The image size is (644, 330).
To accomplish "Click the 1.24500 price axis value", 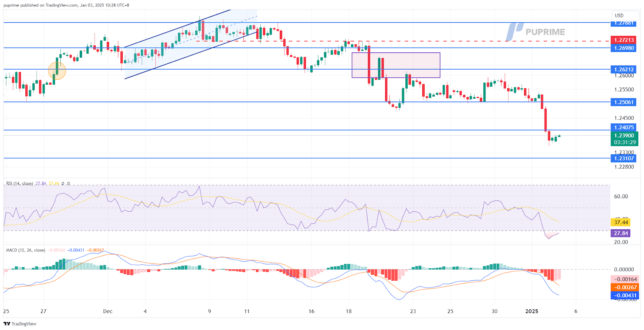I will pos(624,118).
